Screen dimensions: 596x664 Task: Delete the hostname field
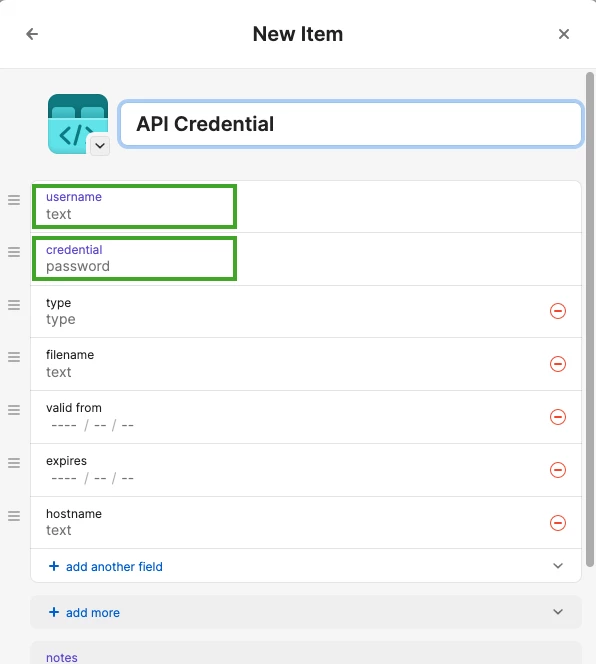pos(557,523)
